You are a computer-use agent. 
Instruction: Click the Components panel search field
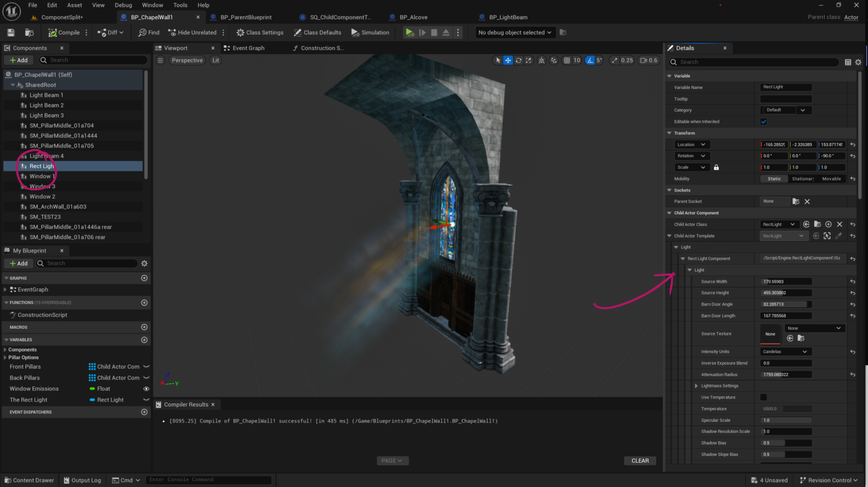point(90,59)
